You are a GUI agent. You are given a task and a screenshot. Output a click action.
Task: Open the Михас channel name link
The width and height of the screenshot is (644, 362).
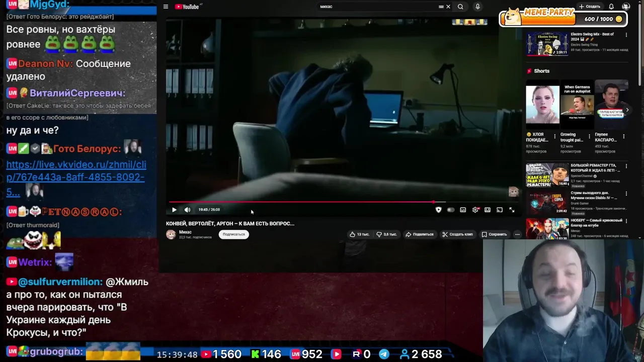185,232
